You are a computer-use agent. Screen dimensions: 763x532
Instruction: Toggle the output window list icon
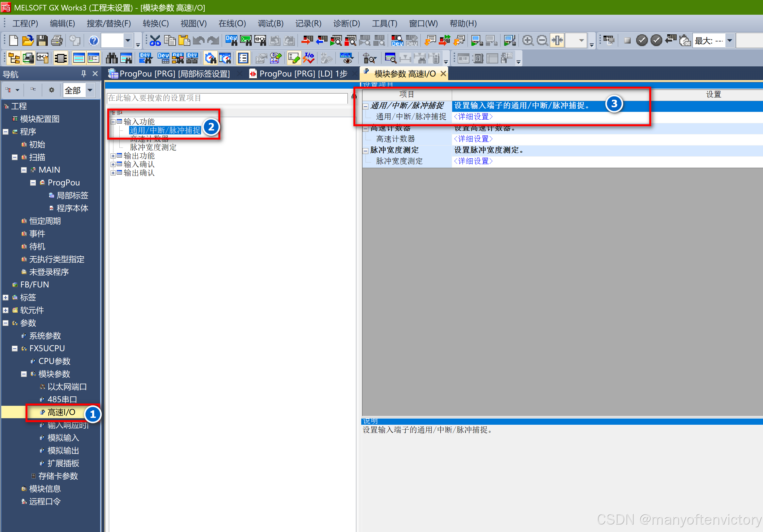tap(243, 59)
